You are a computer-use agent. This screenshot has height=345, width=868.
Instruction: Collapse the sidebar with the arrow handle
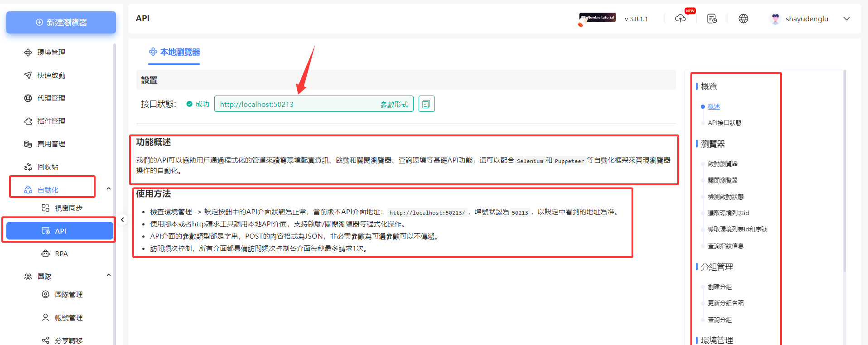tap(122, 220)
